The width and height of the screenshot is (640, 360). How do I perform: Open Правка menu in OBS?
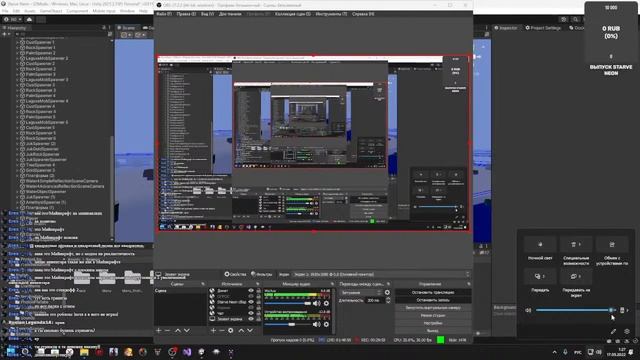[x=186, y=14]
